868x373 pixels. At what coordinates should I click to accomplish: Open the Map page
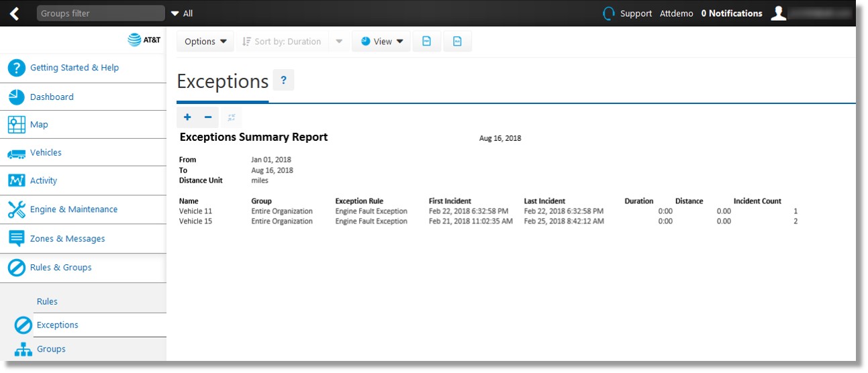point(39,125)
